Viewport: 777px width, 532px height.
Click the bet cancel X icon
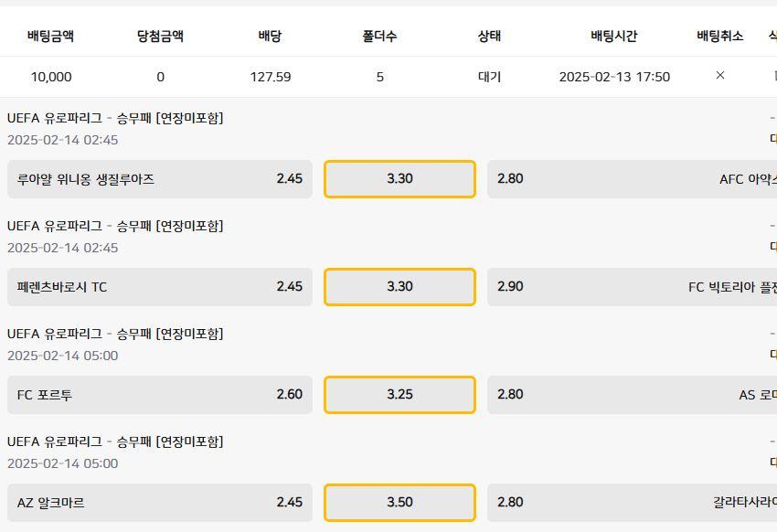point(720,76)
